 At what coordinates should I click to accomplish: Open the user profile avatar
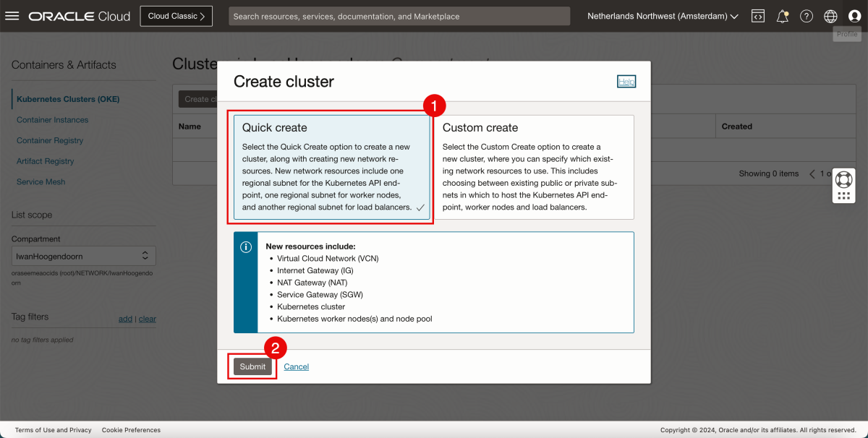(x=854, y=15)
